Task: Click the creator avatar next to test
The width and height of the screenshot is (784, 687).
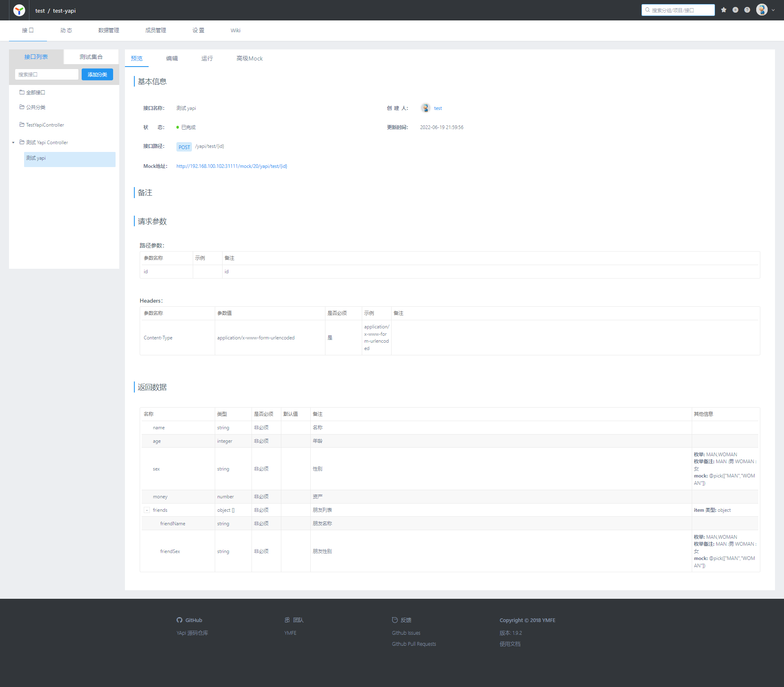Action: [x=425, y=108]
